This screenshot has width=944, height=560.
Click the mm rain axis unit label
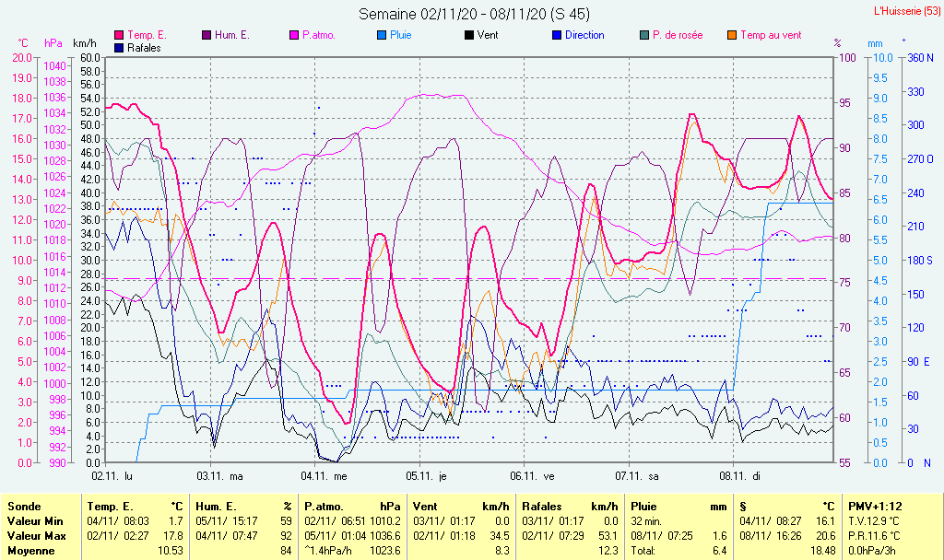click(875, 43)
